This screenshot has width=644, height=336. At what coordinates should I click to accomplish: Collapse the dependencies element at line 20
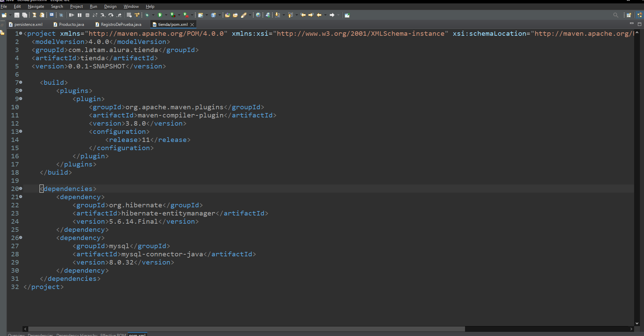[x=21, y=188]
